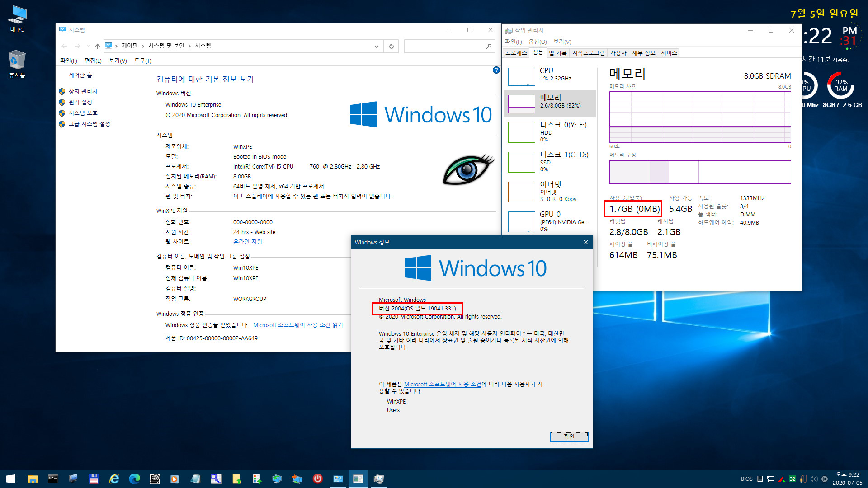Open File Explorer from the taskbar
The height and width of the screenshot is (488, 868).
pyautogui.click(x=33, y=479)
